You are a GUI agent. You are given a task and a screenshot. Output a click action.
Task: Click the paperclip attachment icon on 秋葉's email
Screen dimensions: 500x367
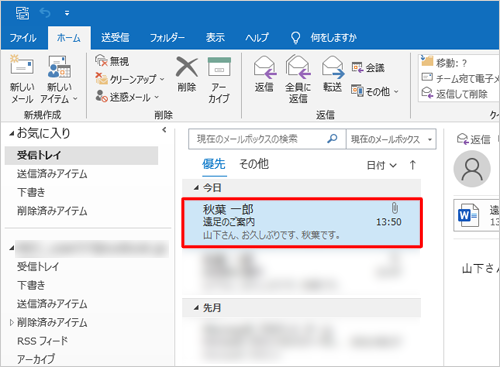pos(395,208)
